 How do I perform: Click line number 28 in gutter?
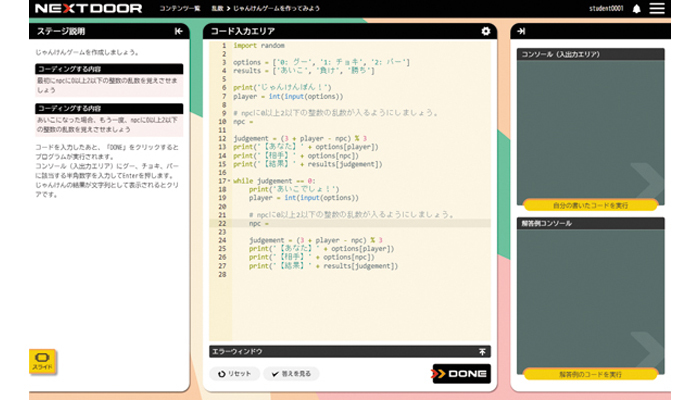point(222,274)
